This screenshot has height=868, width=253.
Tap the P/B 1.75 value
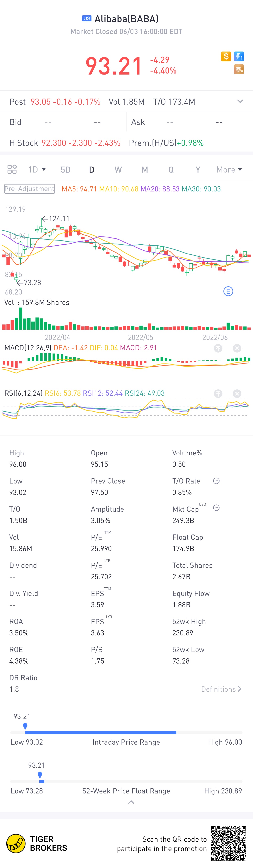[x=97, y=661]
